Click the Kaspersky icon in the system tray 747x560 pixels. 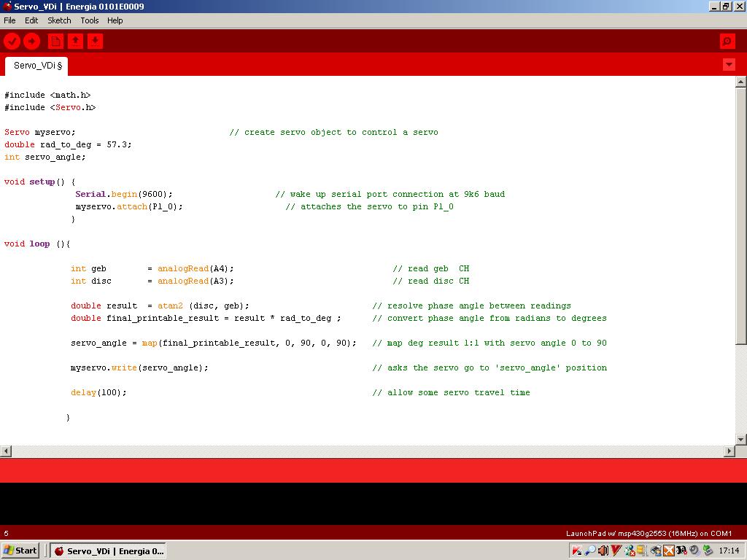[576, 551]
